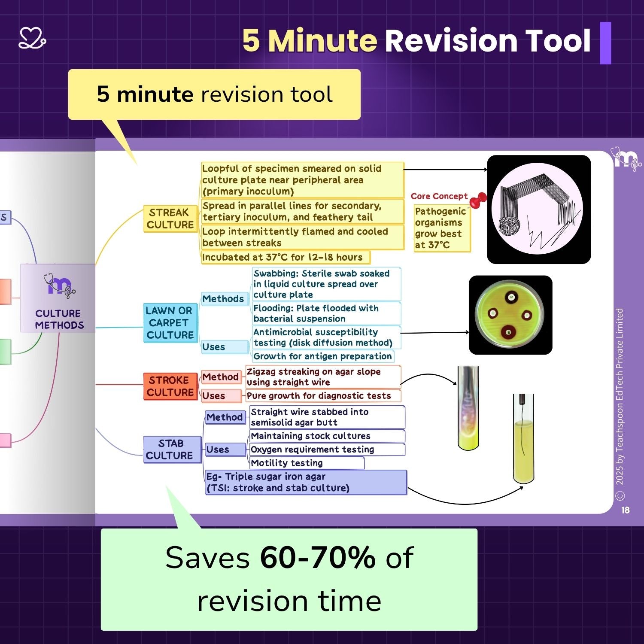Click the yellow '5 minute revision tool' callout
644x644 pixels.
(x=214, y=94)
